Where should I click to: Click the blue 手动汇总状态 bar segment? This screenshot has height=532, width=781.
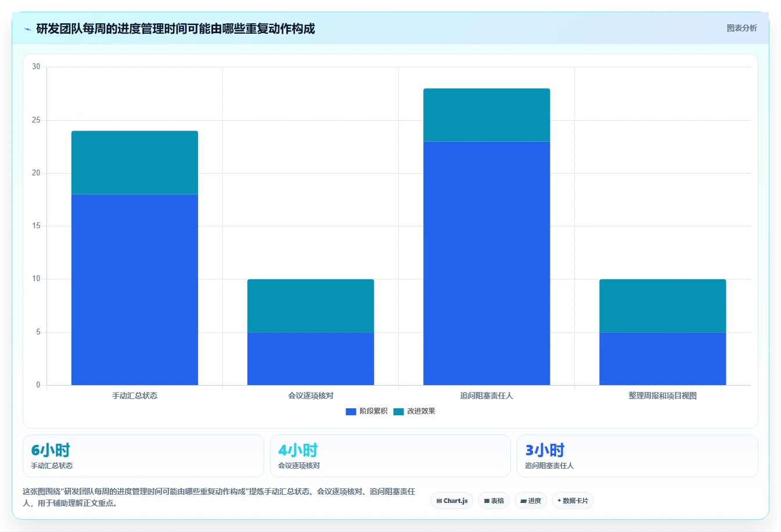point(135,289)
